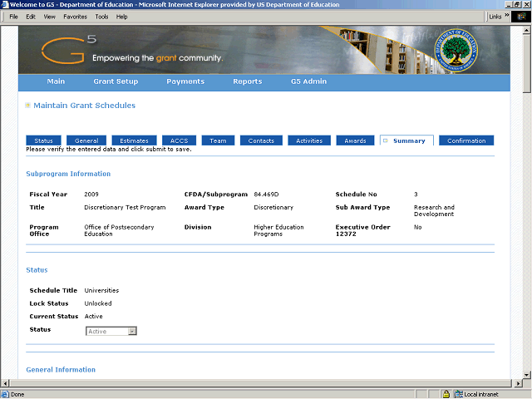This screenshot has height=399, width=532.
Task: Open the Payments navigation item
Action: pos(185,81)
